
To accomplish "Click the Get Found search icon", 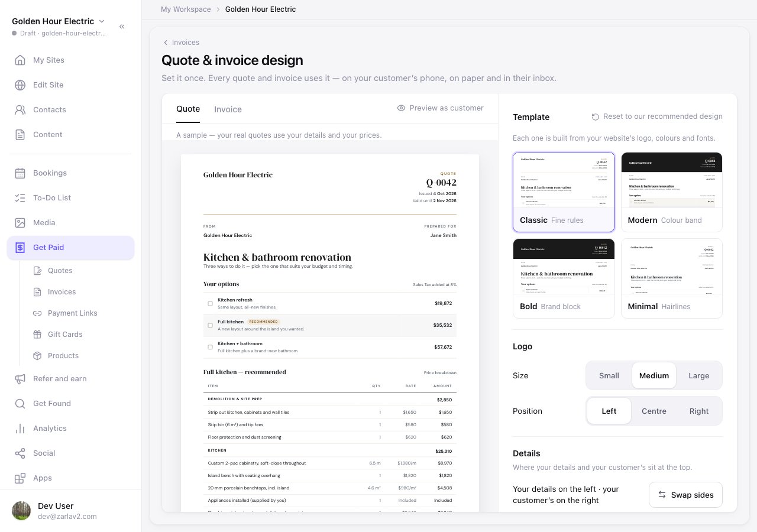I will [x=20, y=404].
